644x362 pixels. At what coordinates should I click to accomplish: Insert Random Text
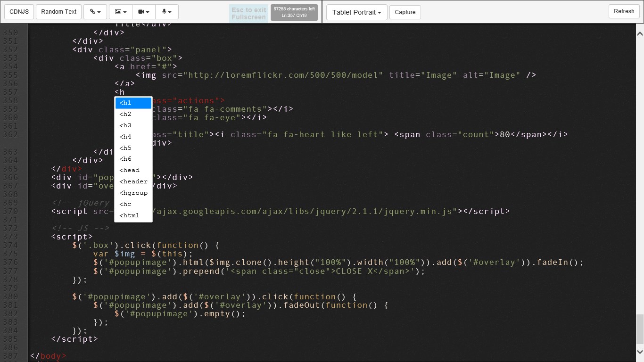point(59,12)
